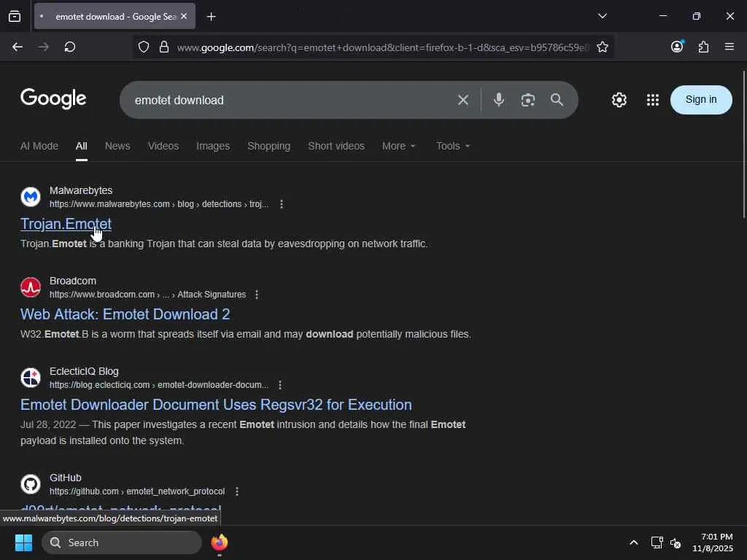Open GitHub result options menu
Viewport: 747px width, 560px height.
237,491
